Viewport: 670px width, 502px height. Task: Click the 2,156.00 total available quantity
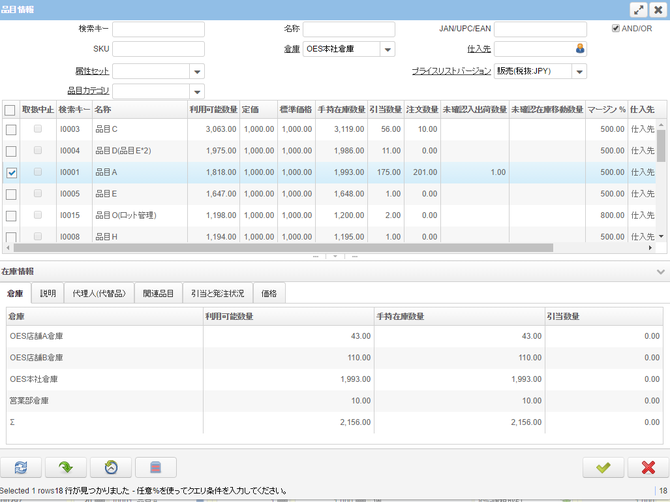tap(355, 422)
